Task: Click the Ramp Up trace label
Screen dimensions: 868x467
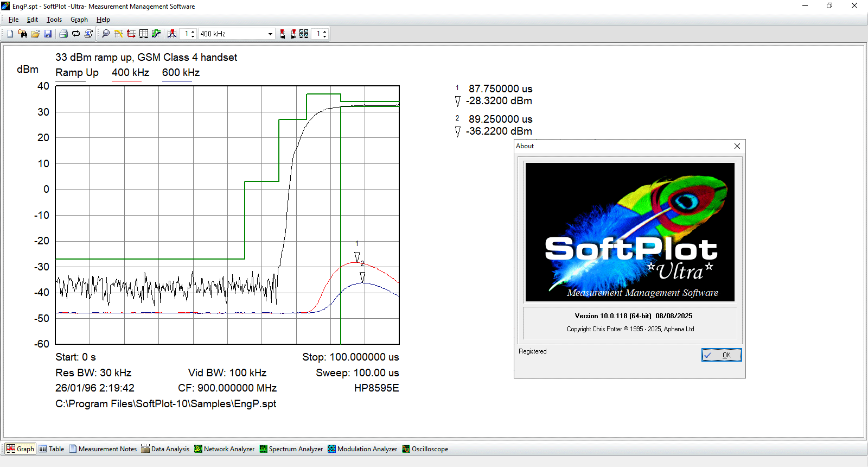Action: (77, 73)
